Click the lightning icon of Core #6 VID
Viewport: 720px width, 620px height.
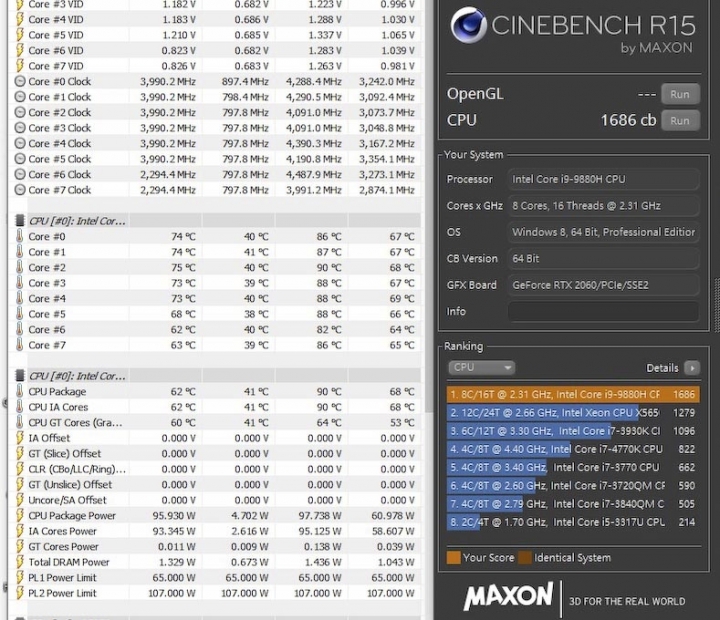click(x=20, y=51)
